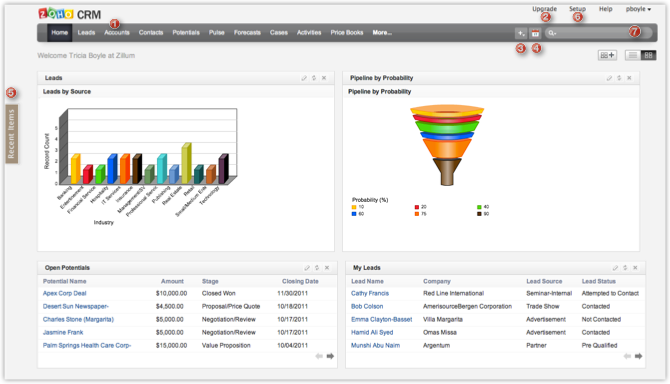The image size is (670, 384).
Task: Open the pboyle user dropdown
Action: (638, 9)
